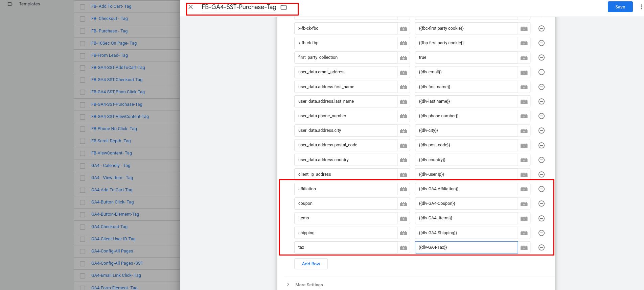644x290 pixels.
Task: Open the FB-GA4-SST-ViewContent-Tag link
Action: tap(120, 117)
